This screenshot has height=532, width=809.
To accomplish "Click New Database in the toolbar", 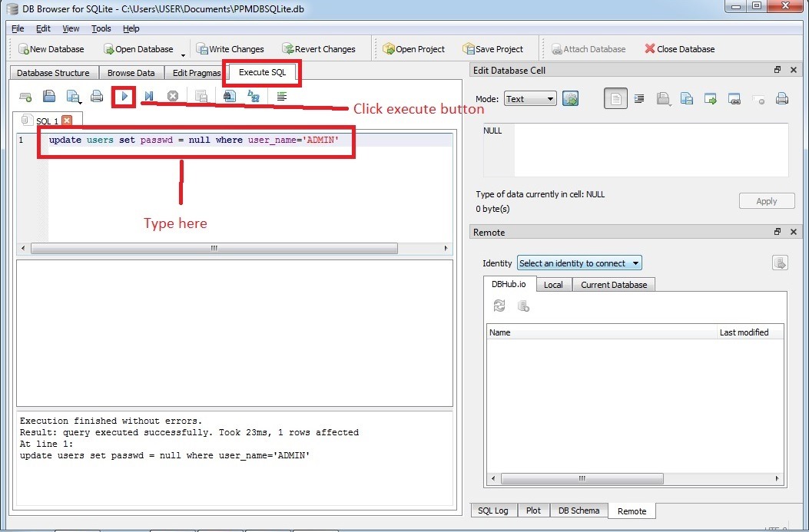I will point(51,49).
